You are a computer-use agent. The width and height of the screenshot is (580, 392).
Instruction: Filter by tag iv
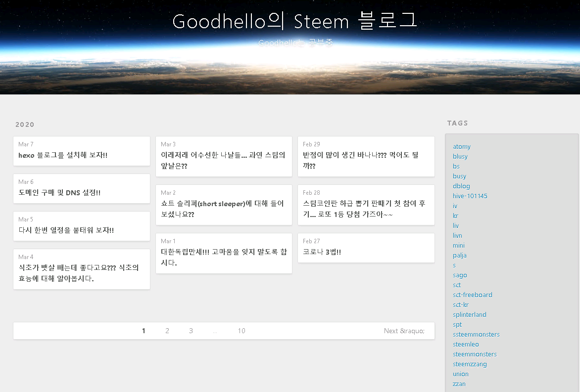coord(455,206)
